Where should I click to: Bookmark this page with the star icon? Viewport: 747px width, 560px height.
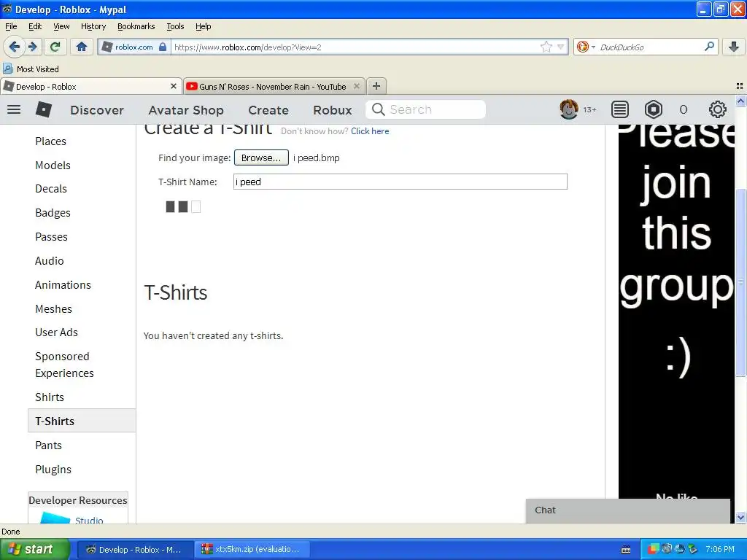[546, 47]
